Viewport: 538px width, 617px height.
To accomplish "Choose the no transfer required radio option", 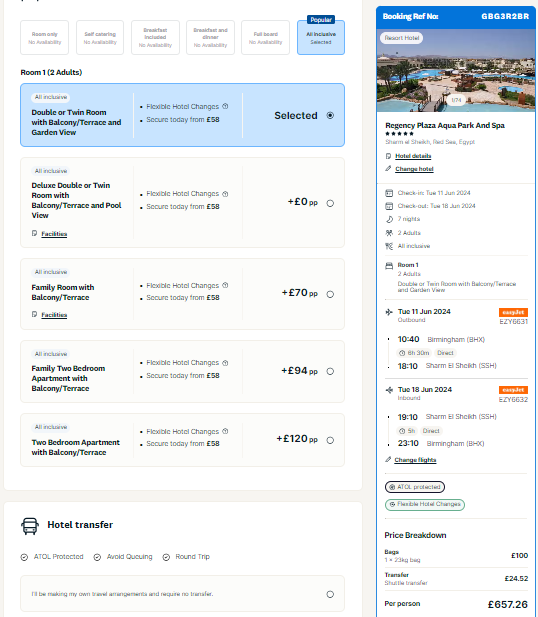I will [x=330, y=594].
